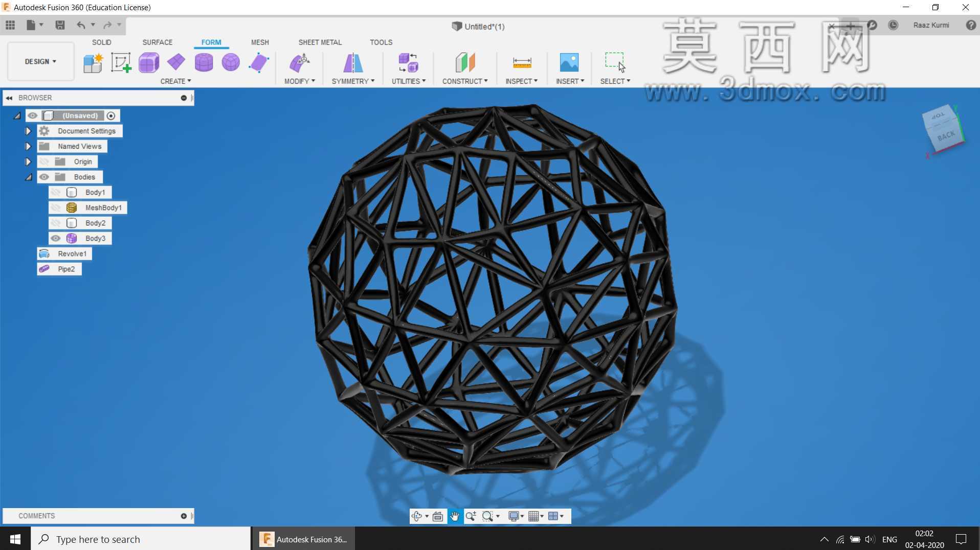The height and width of the screenshot is (550, 980).
Task: Select the Form Box primitive tool
Action: click(149, 63)
